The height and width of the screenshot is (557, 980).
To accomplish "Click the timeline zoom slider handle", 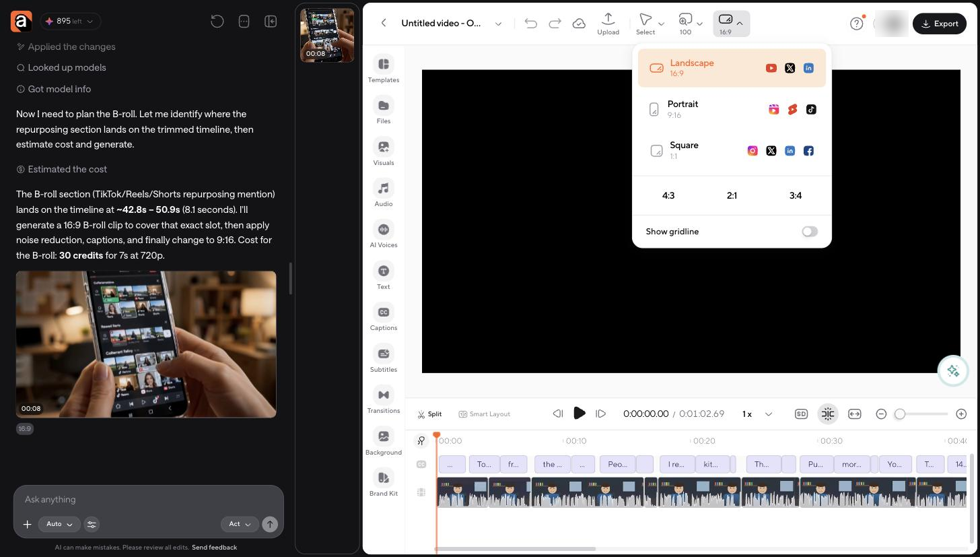I will [900, 414].
